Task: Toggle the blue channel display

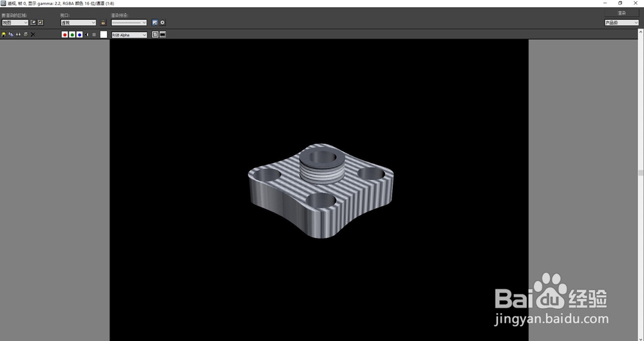Action: (x=79, y=35)
